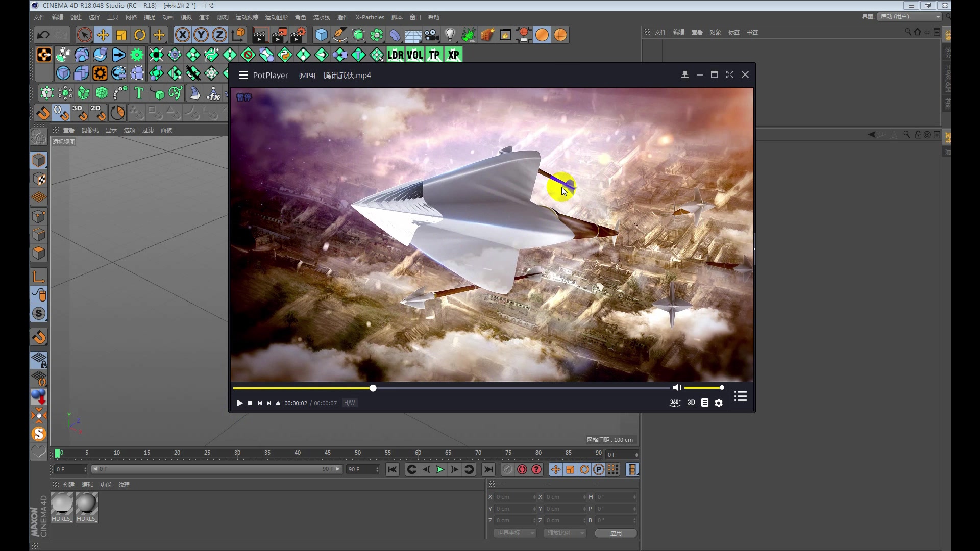
Task: Click the orange Enable Snap sidebar icon
Action: click(x=39, y=337)
